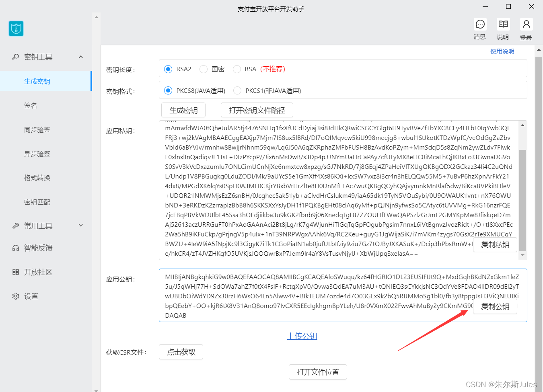Viewport: 543px width, 392px height.
Task: Click the grid icon for 开放社区
Action: tap(16, 272)
